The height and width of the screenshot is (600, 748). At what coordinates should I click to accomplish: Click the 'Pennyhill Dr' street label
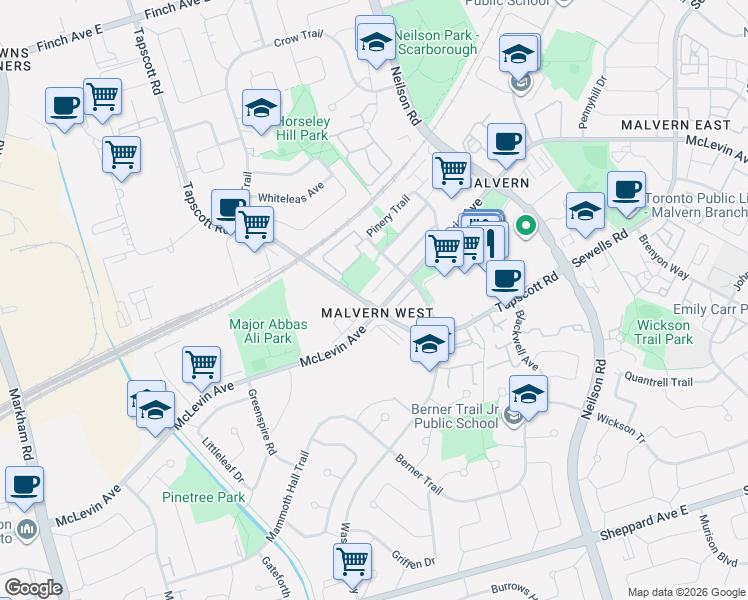pyautogui.click(x=592, y=102)
